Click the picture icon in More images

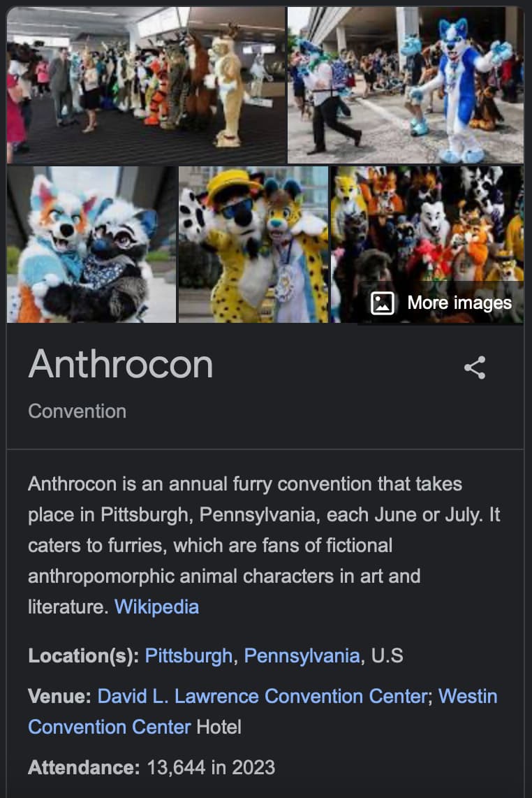pyautogui.click(x=383, y=303)
